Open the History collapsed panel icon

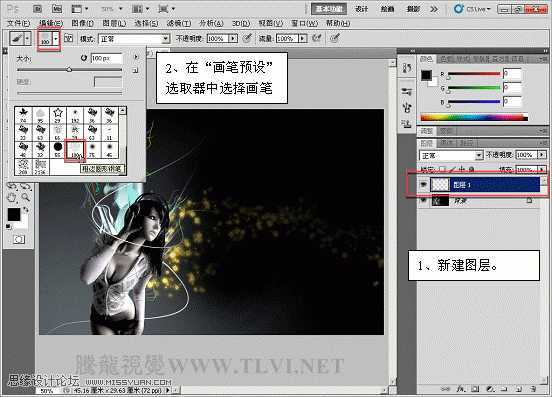coord(407,68)
